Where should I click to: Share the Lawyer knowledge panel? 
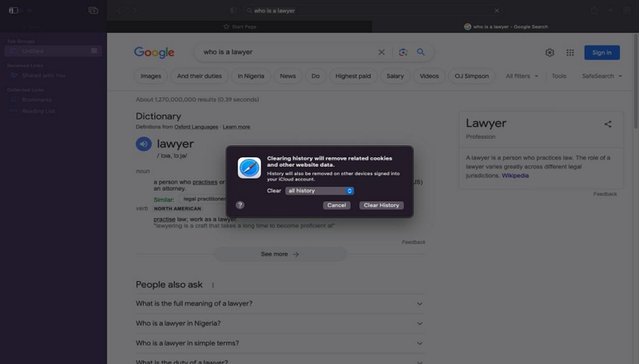(608, 125)
